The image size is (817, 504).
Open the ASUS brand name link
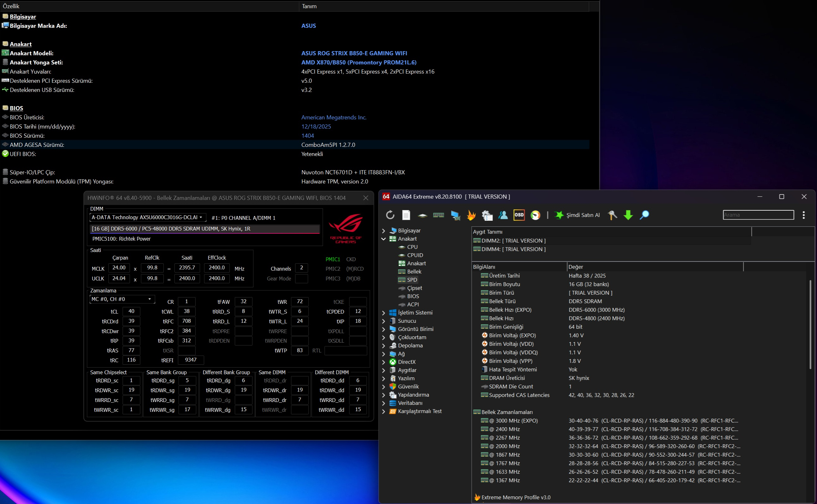(x=308, y=26)
